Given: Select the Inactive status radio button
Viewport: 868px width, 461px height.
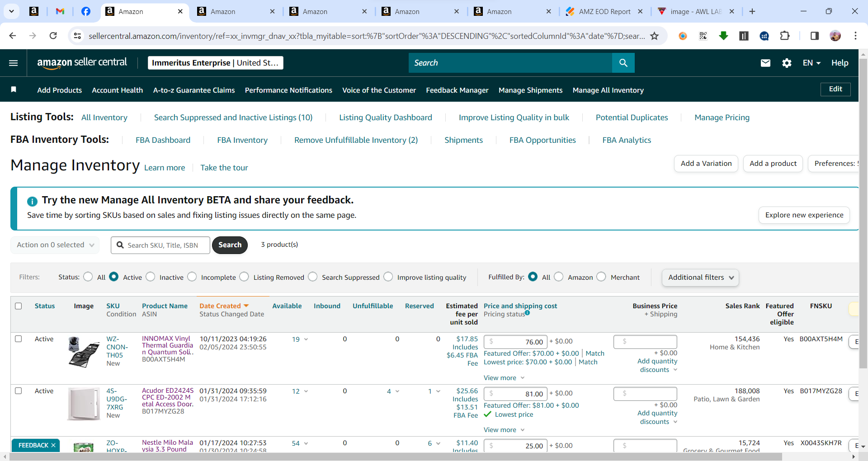Looking at the screenshot, I should [x=151, y=277].
